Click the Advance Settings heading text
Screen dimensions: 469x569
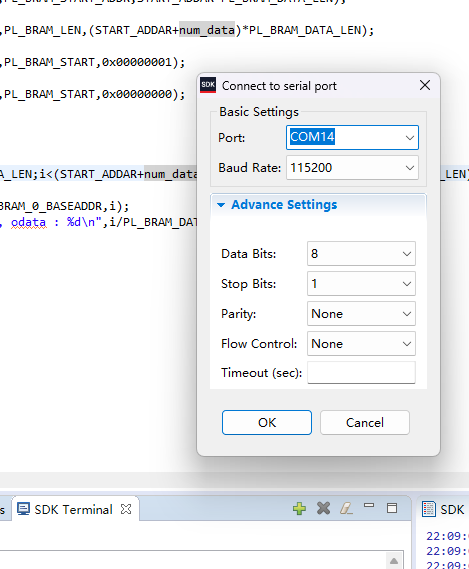[x=284, y=205]
